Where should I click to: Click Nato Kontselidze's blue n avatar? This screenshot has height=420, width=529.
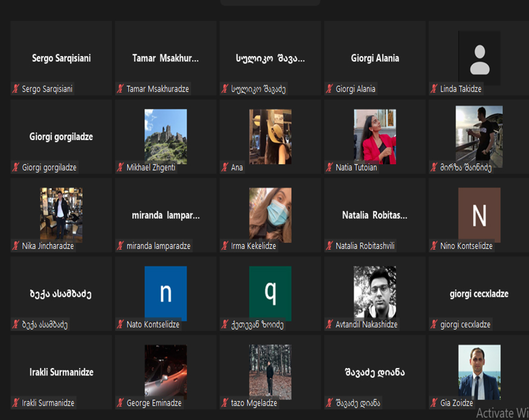coord(165,293)
